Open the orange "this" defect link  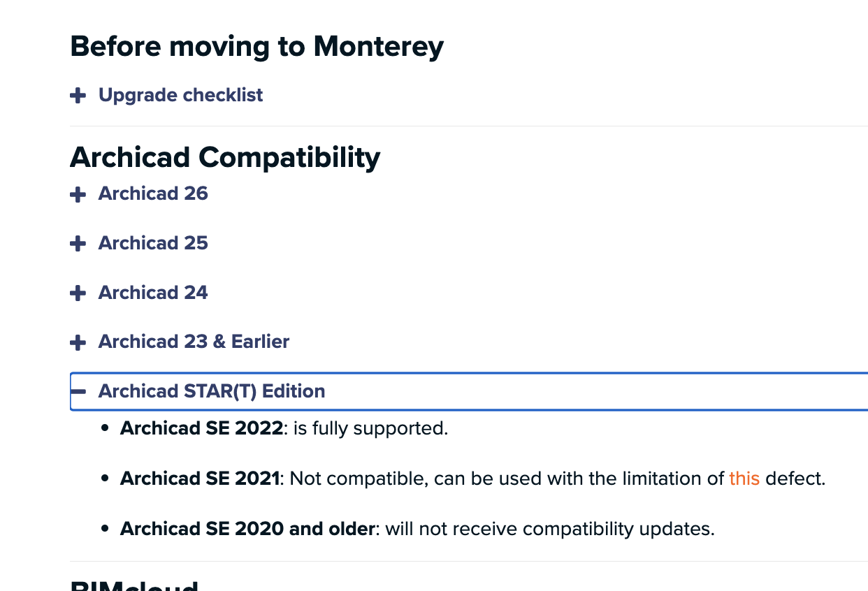click(744, 479)
